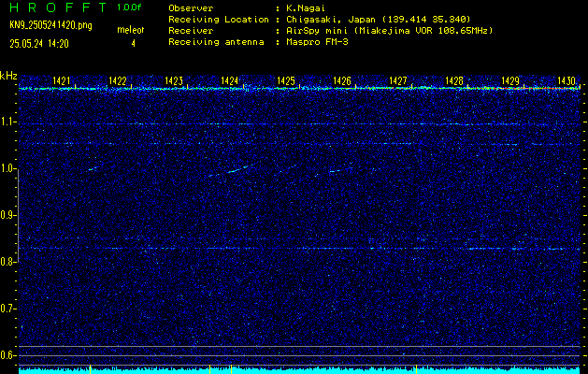Click the 1428 time label
This screenshot has height=374, width=588.
coord(454,80)
